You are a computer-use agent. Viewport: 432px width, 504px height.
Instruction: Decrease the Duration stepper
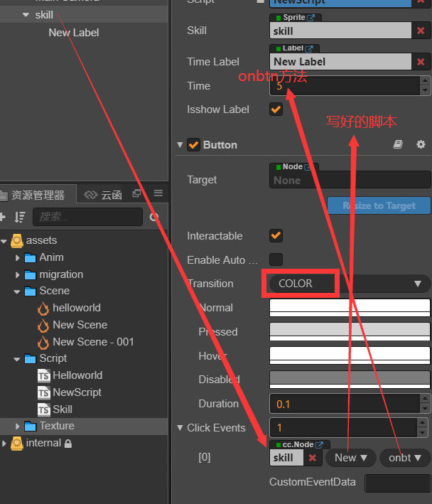click(x=425, y=409)
